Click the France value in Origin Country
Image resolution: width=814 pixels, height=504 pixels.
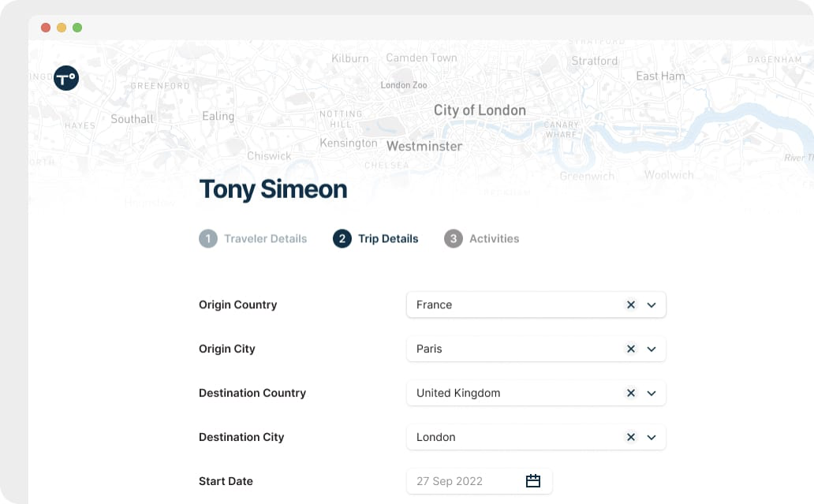click(435, 304)
